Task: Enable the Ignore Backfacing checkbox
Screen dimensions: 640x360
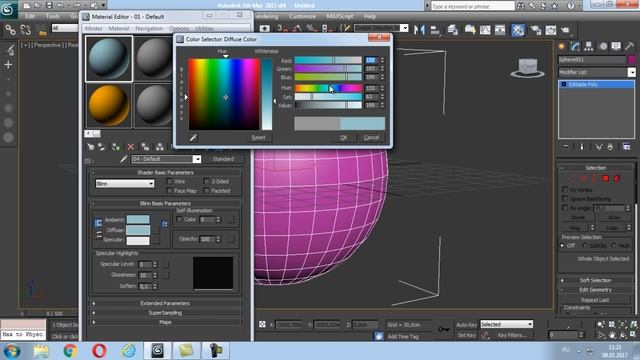Action: pos(565,199)
